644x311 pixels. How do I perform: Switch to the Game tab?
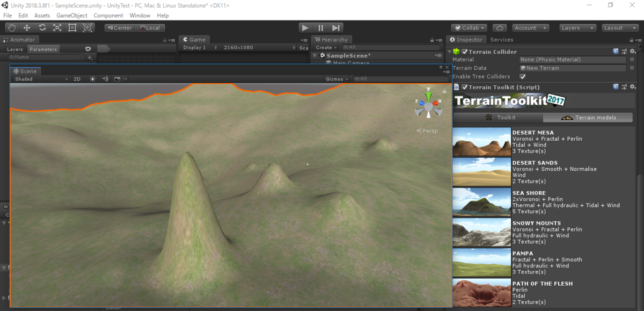(x=194, y=40)
